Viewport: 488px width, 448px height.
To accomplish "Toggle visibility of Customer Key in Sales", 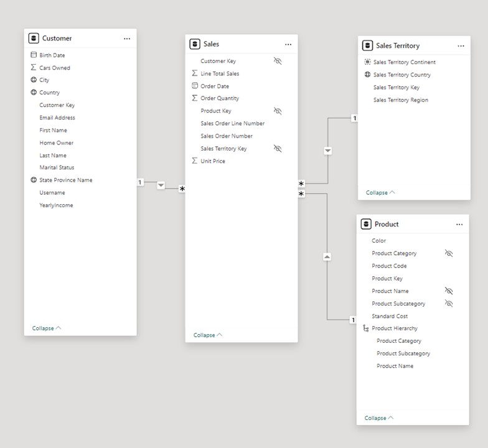I will pyautogui.click(x=278, y=61).
